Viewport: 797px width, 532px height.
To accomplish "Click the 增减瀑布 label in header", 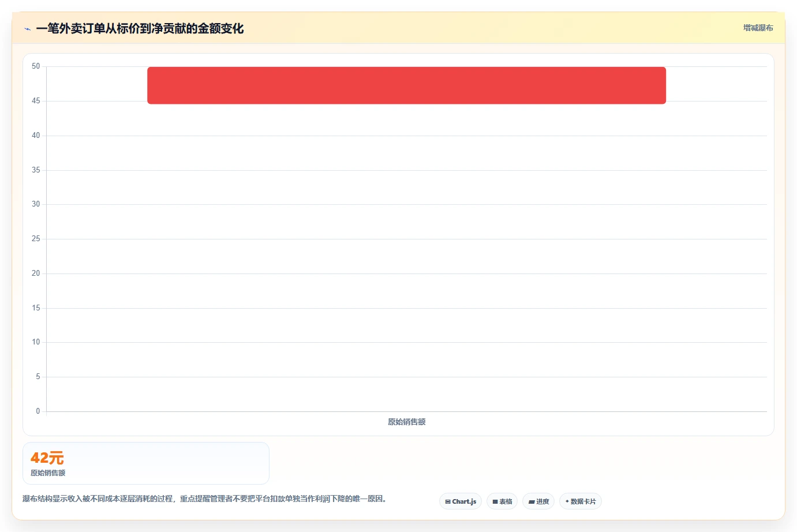I will (758, 28).
